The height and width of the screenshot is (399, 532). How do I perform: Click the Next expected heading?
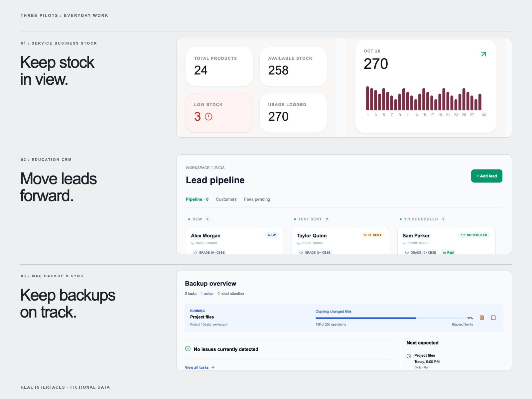click(x=423, y=343)
